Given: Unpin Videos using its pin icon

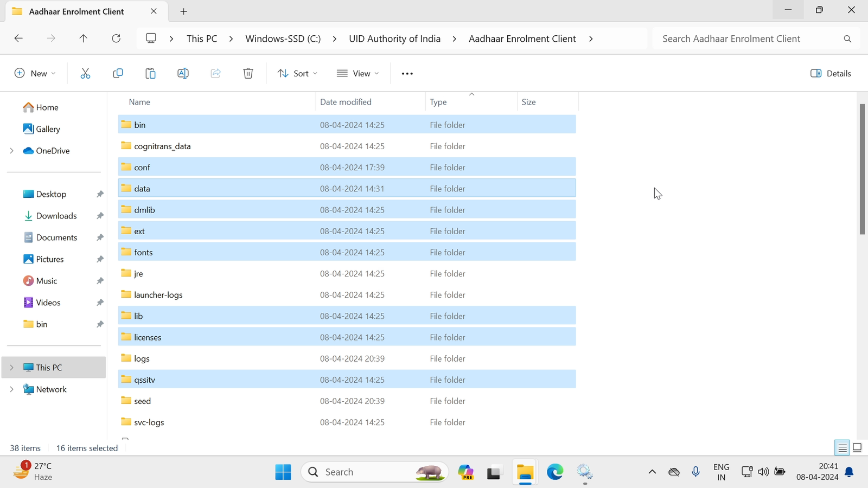Looking at the screenshot, I should pyautogui.click(x=100, y=303).
